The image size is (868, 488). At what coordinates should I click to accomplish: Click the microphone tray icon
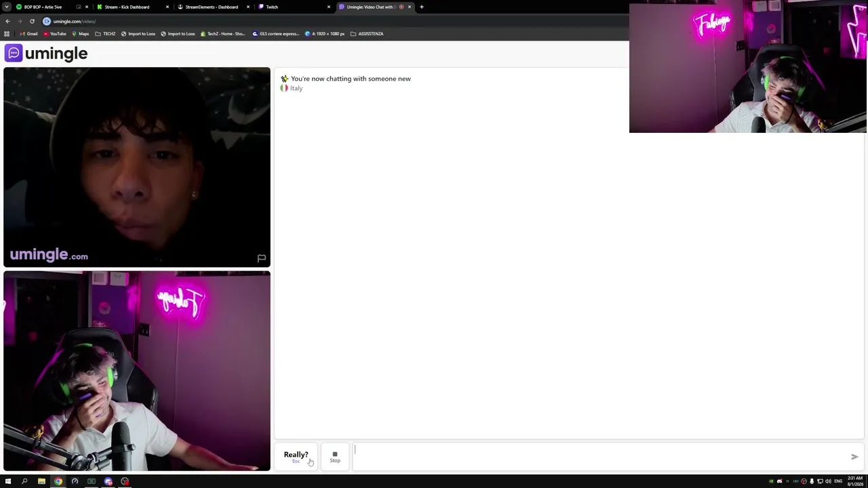click(x=812, y=481)
